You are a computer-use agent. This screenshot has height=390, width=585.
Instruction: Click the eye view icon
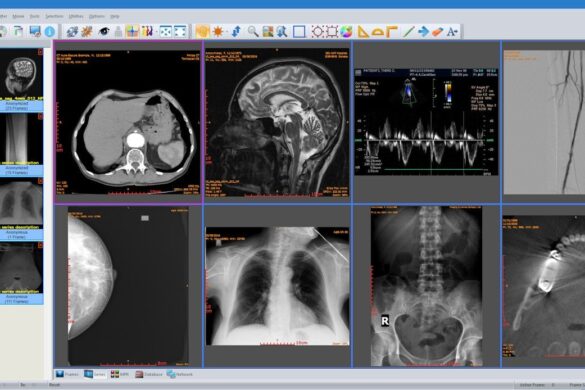click(104, 32)
